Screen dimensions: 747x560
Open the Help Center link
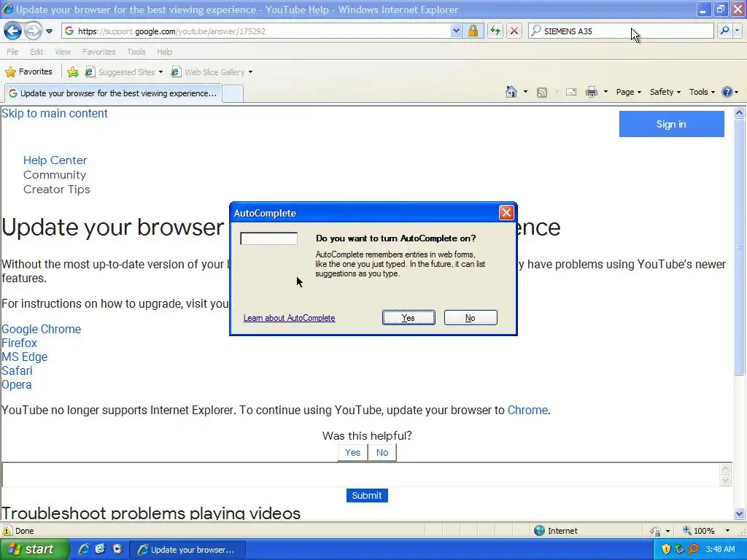click(55, 160)
